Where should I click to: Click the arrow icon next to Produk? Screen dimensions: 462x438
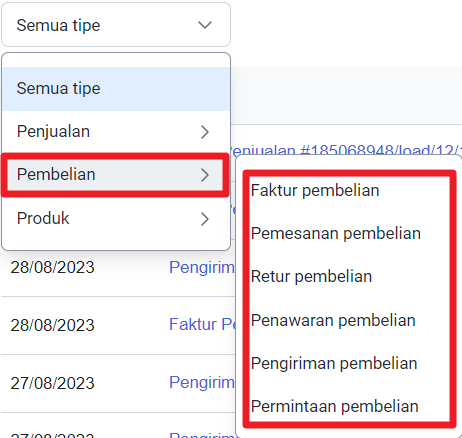pos(205,219)
